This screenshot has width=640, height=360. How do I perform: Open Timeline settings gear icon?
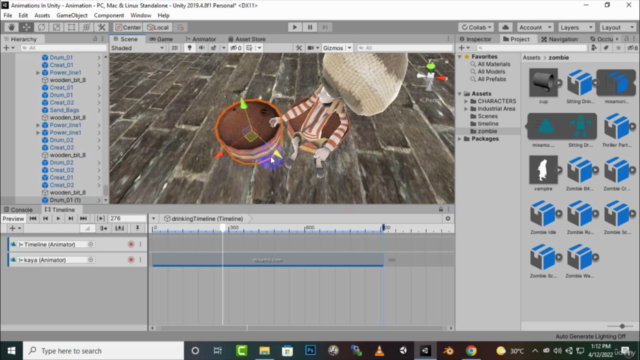(448, 219)
